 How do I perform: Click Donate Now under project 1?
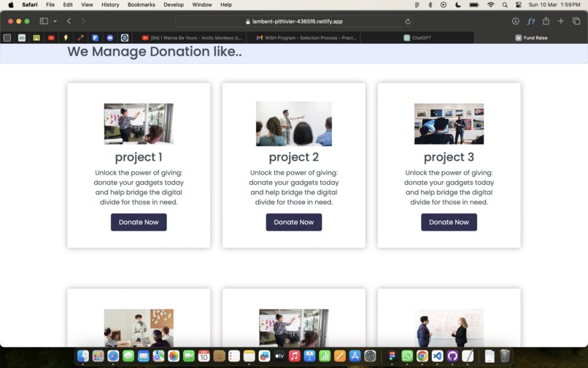(x=139, y=222)
